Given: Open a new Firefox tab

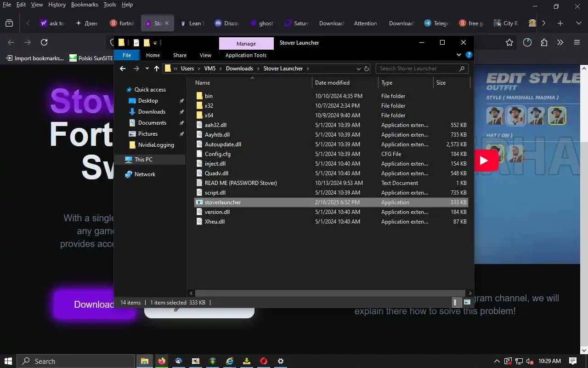Looking at the screenshot, I should pyautogui.click(x=560, y=23).
